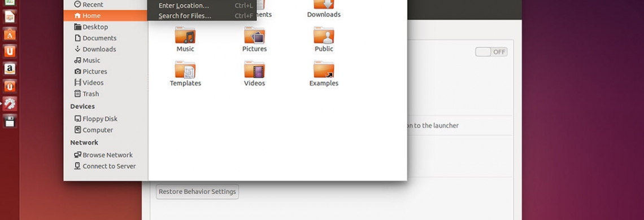Screen dimensions: 644x220
Task: Click Restore Behavior Settings button
Action: pyautogui.click(x=197, y=192)
